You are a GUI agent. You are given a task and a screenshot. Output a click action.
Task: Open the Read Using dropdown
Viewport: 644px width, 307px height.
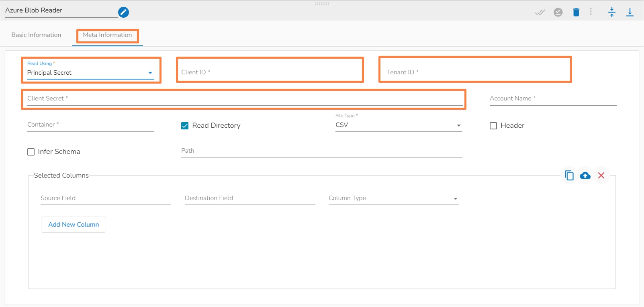pos(90,73)
